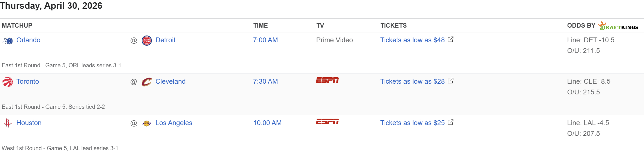Open the Houston team link
The height and width of the screenshot is (153, 644).
29,123
